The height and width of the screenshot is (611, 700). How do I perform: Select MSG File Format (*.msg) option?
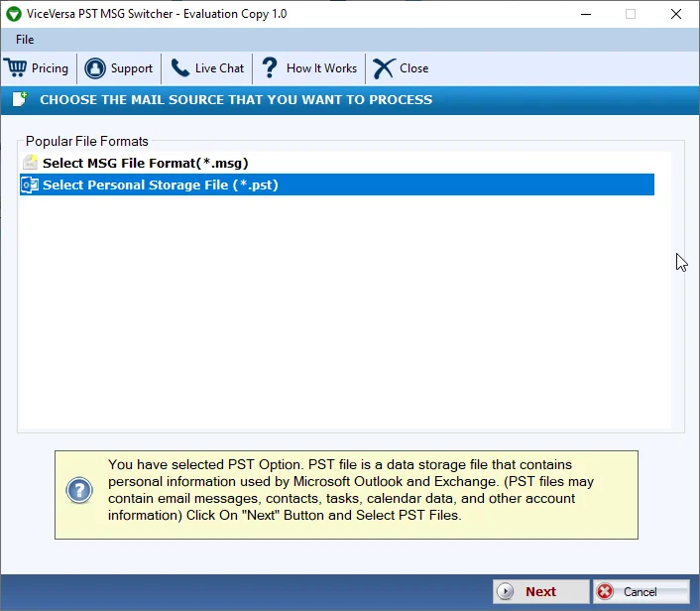pyautogui.click(x=337, y=163)
